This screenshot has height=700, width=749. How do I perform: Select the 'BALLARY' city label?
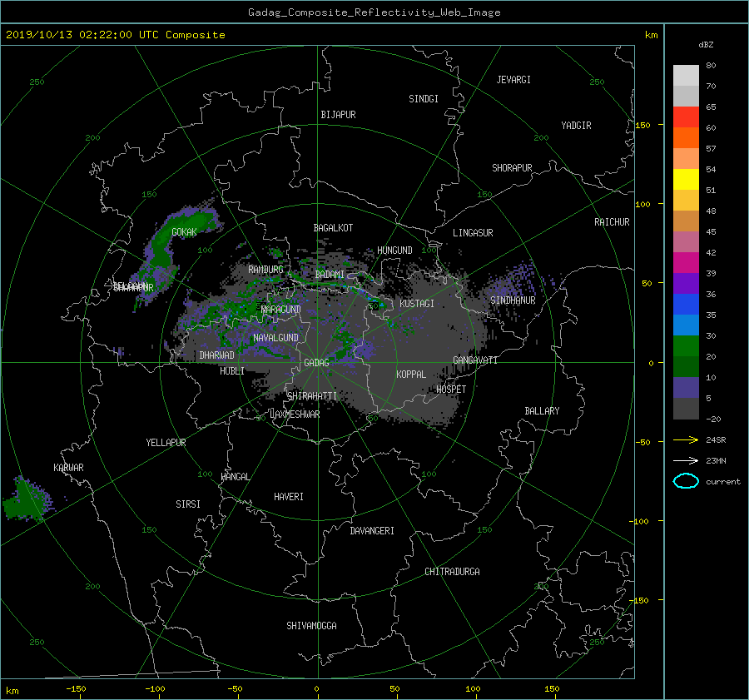point(542,411)
